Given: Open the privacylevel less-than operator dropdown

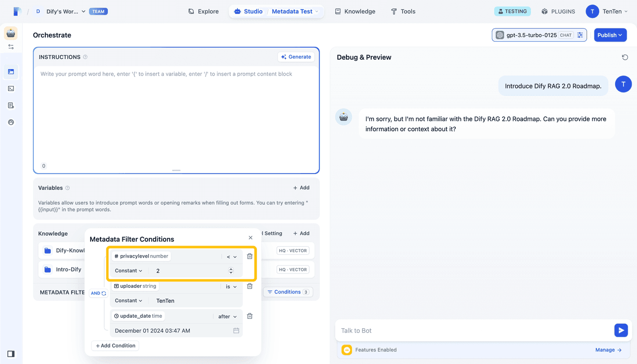Looking at the screenshot, I should point(231,257).
